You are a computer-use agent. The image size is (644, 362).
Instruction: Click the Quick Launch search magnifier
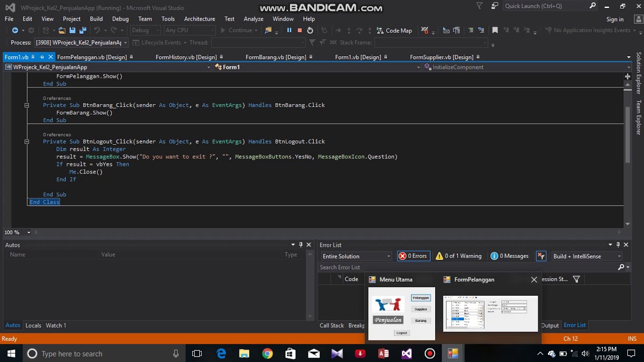pyautogui.click(x=593, y=6)
